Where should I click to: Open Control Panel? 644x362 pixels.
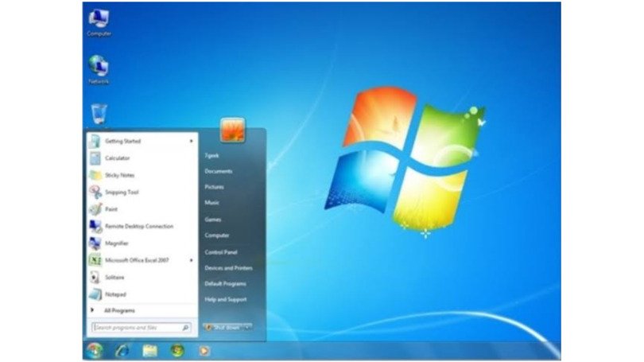click(x=221, y=252)
